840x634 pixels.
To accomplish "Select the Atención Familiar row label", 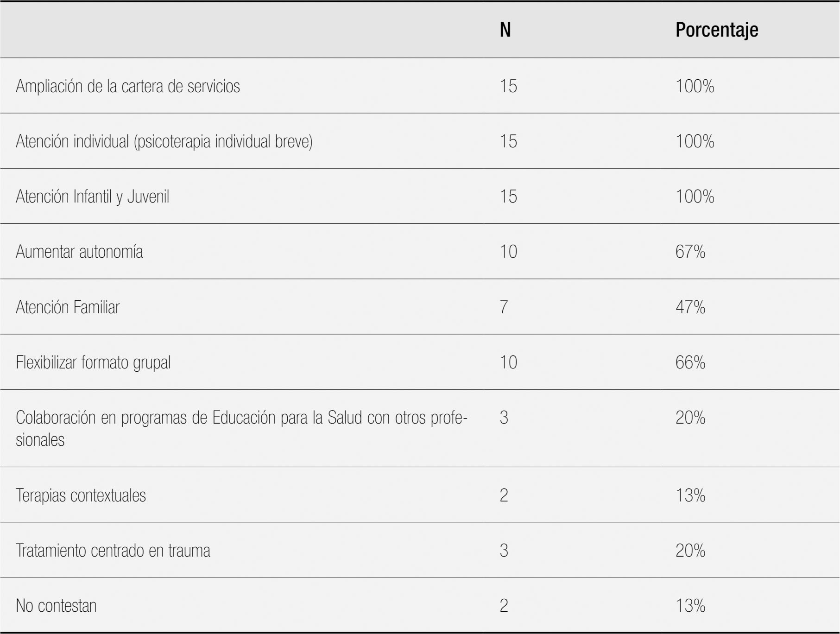I will (x=68, y=307).
